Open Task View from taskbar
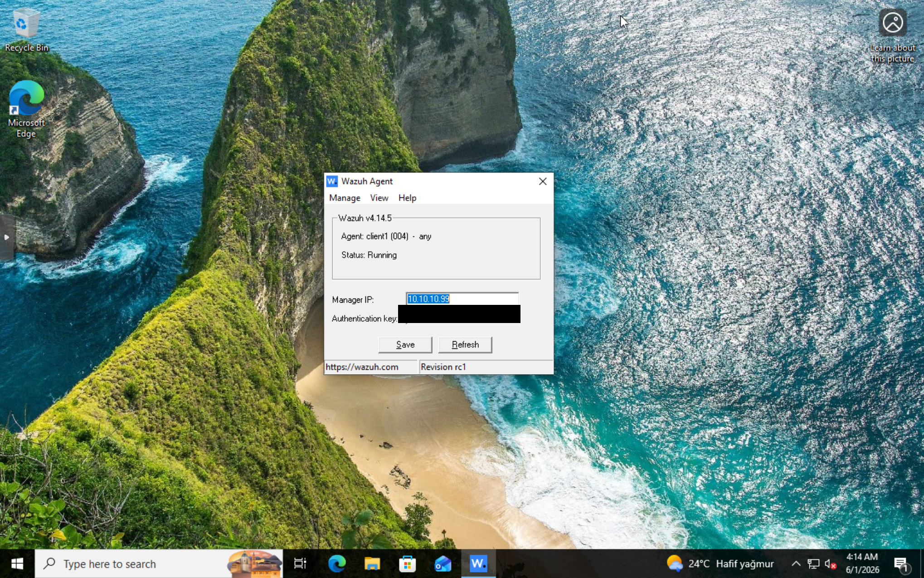 click(300, 564)
